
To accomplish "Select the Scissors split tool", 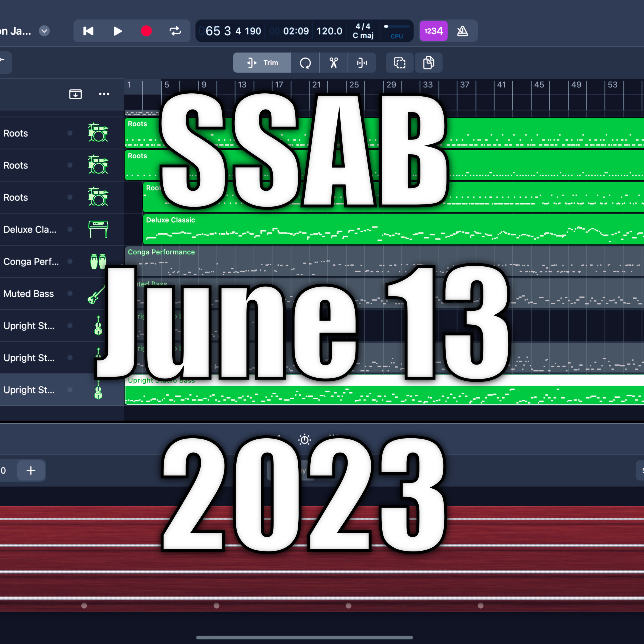I will click(x=334, y=63).
